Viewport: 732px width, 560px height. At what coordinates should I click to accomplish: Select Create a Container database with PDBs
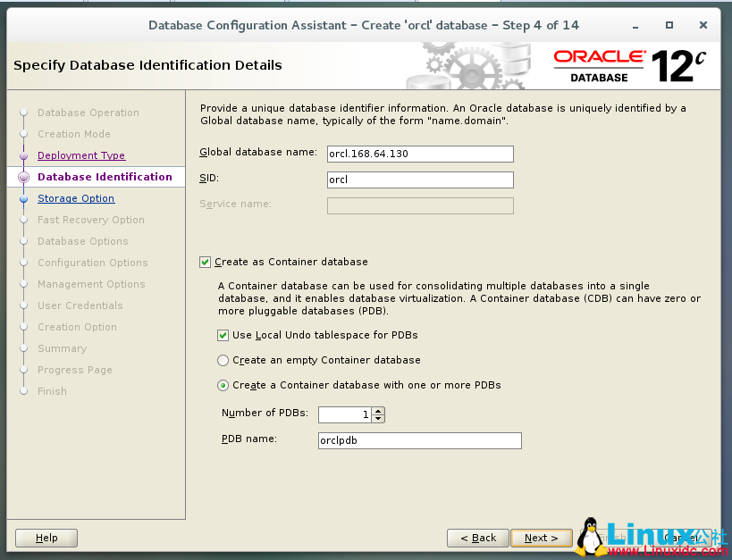pyautogui.click(x=222, y=385)
